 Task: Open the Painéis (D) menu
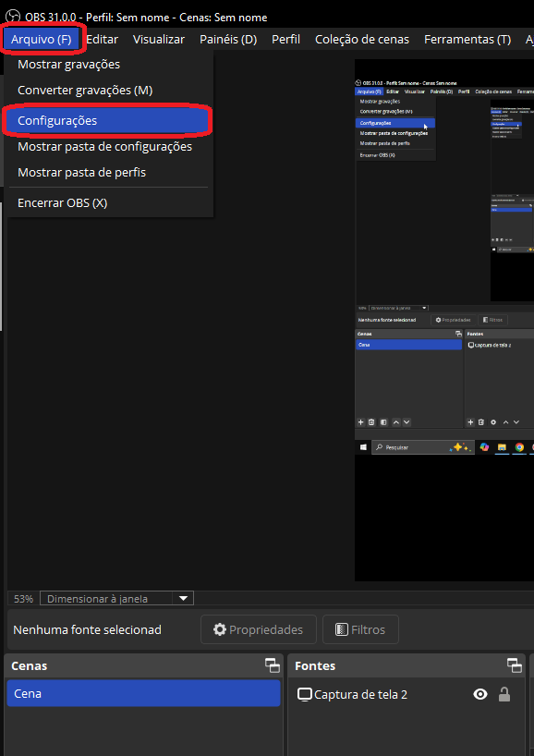228,39
